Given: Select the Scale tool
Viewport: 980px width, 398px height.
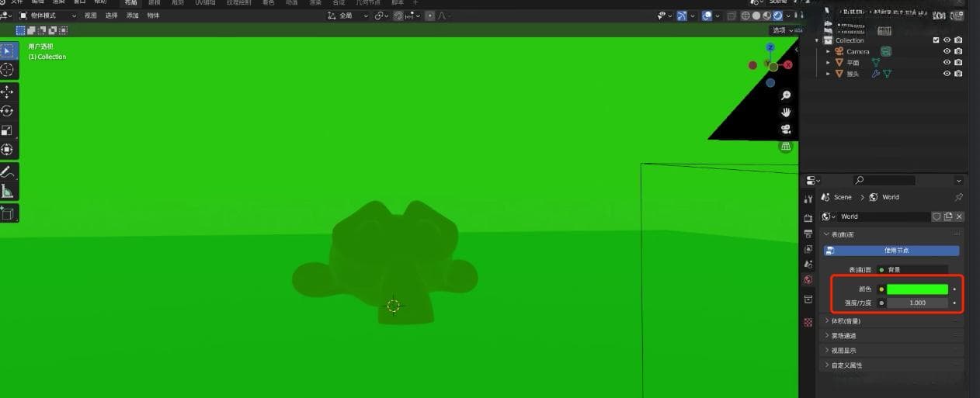Looking at the screenshot, I should [8, 130].
